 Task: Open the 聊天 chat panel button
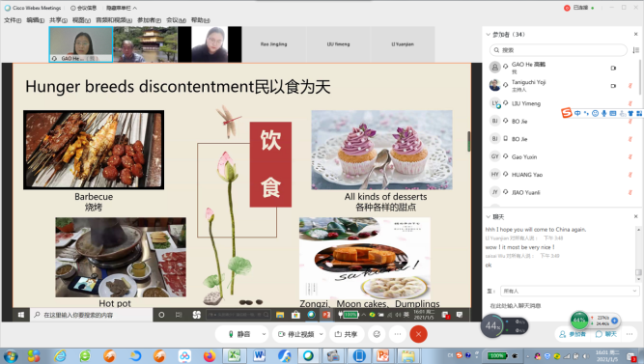[606, 334]
